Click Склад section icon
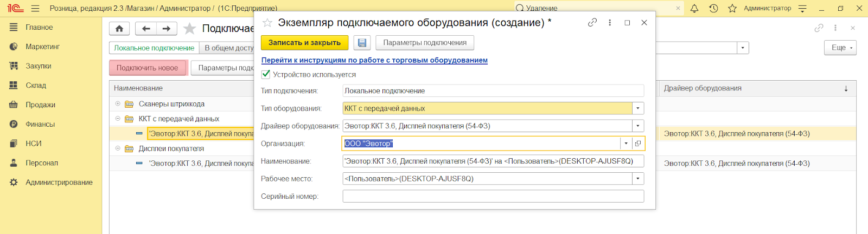868x234 pixels. pos(14,85)
